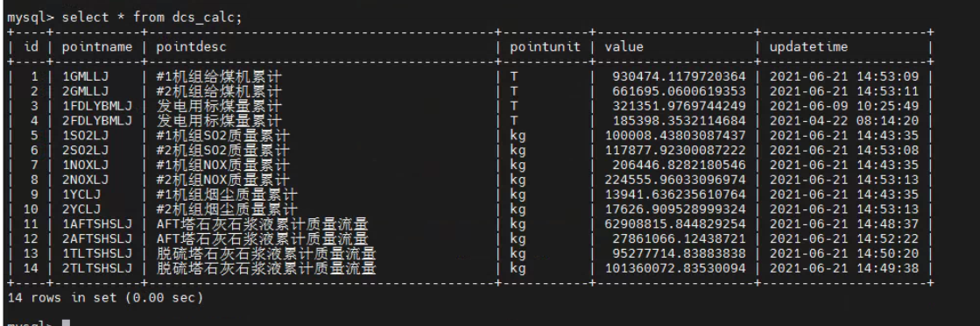Screen dimensions: 980x326
Task: Click the 'pointname' column header
Action: click(97, 47)
